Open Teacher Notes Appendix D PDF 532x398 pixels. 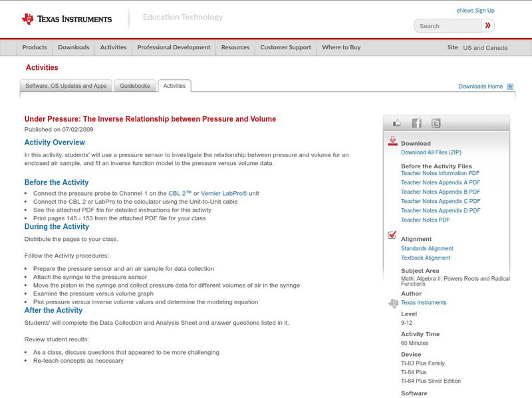(441, 210)
